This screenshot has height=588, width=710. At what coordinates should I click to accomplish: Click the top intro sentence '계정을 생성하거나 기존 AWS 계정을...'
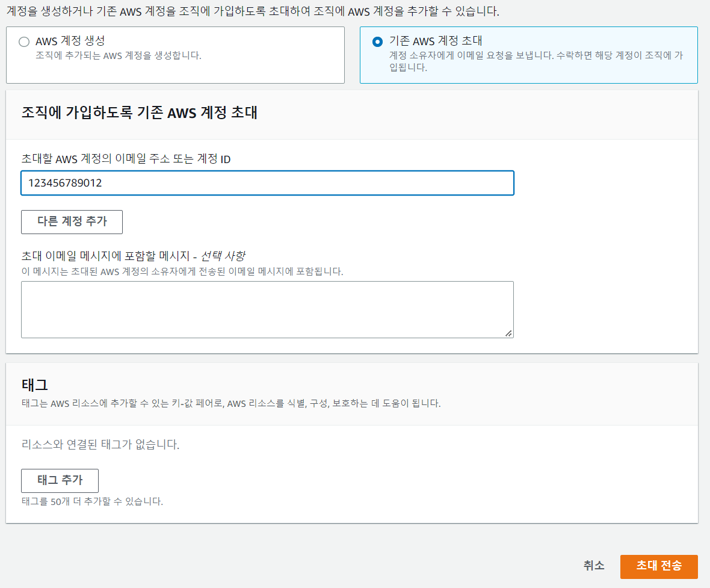[x=253, y=11]
